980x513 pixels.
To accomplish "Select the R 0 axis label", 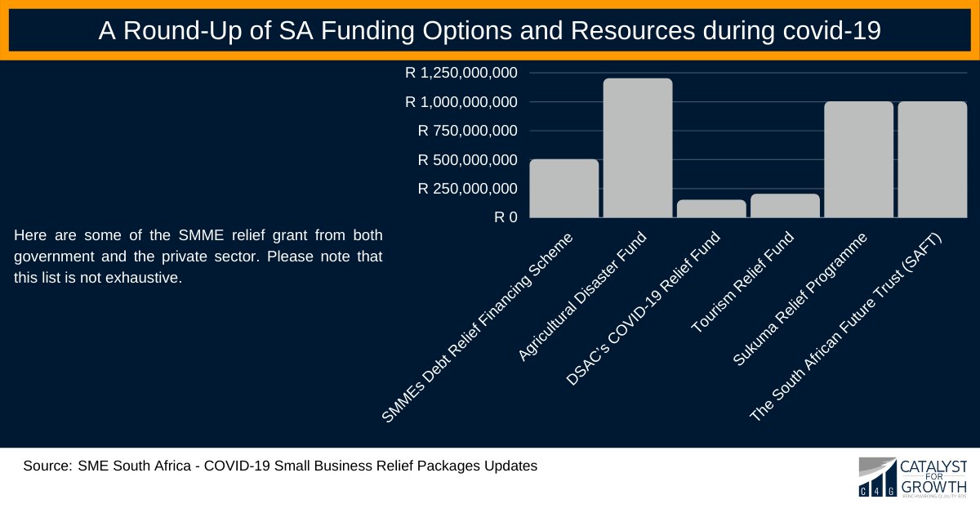I will 505,216.
